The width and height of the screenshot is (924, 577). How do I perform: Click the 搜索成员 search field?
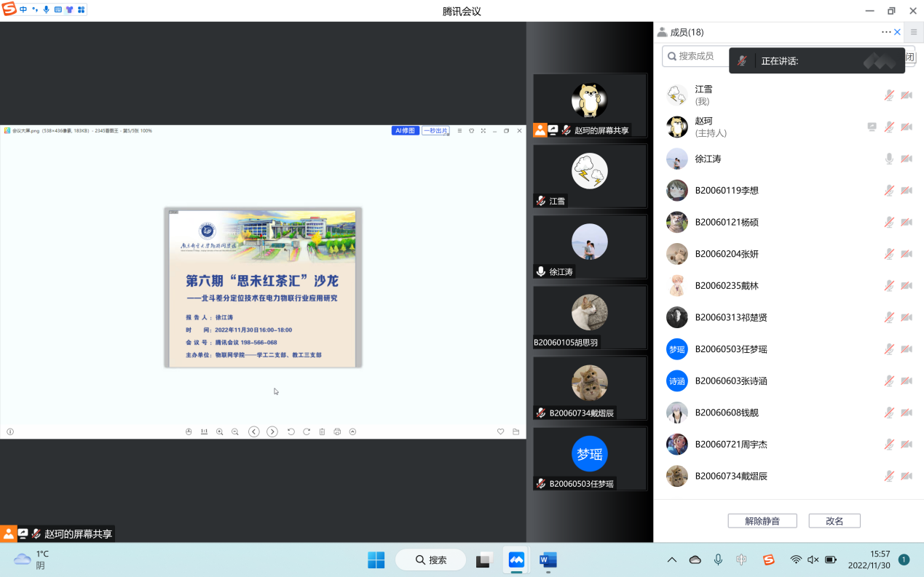click(695, 56)
